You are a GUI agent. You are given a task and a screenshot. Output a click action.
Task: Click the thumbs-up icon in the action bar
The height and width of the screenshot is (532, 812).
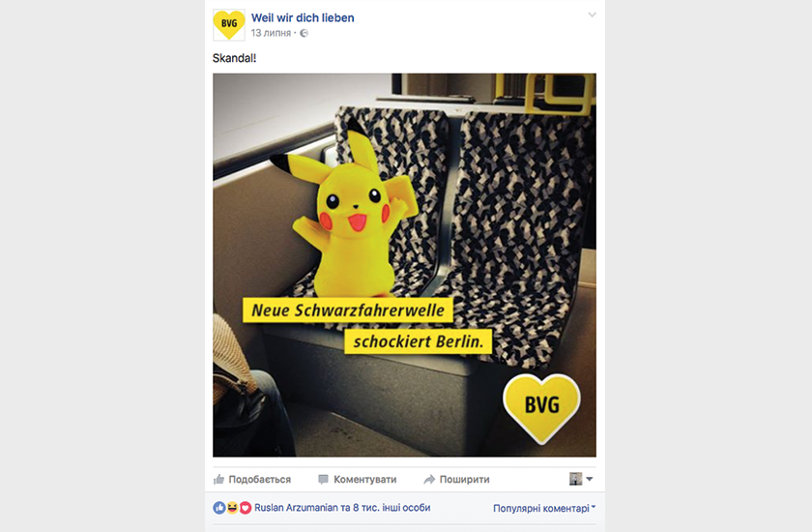click(219, 479)
